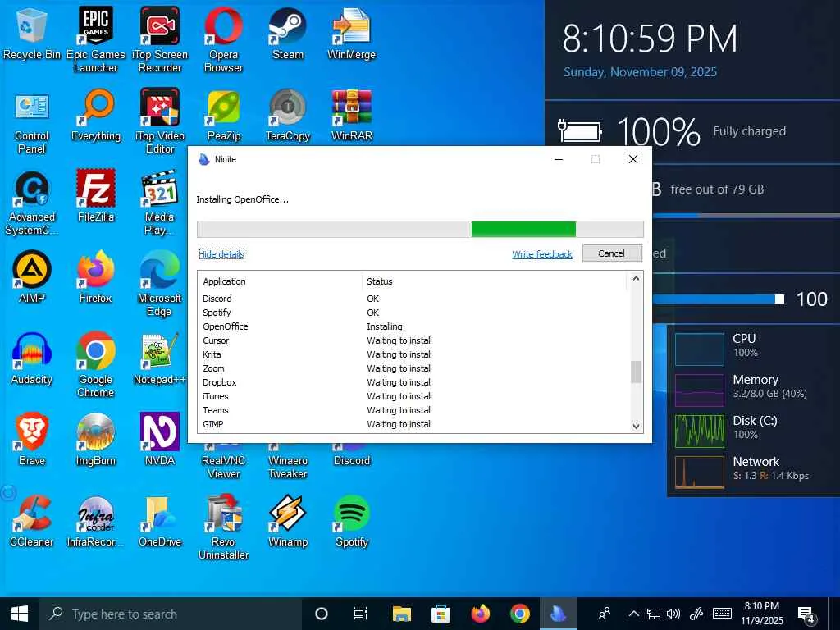This screenshot has height=630, width=840.
Task: Select the Revo Uninstaller icon
Action: tap(223, 527)
